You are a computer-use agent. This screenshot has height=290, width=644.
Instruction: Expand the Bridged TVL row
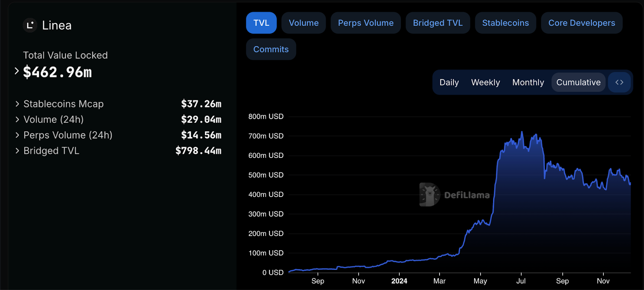coord(118,151)
